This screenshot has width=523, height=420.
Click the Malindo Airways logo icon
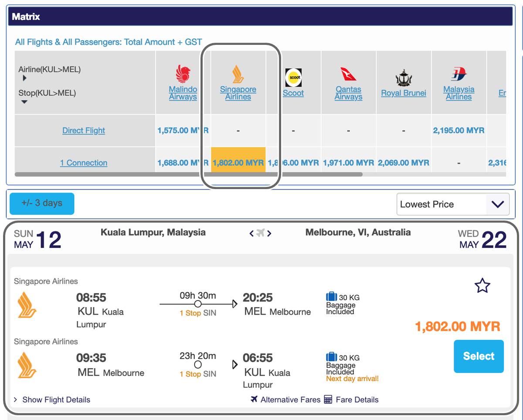pos(183,74)
